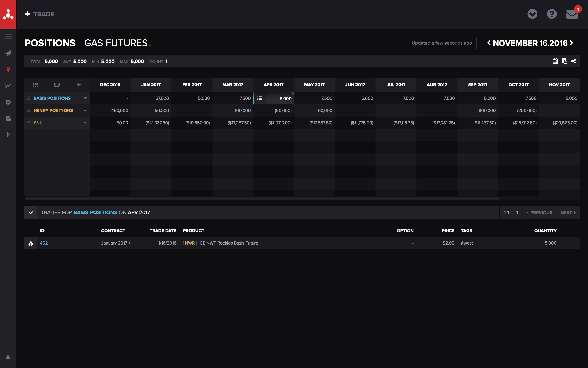Select the NOV 2017 column header
Image resolution: width=588 pixels, height=368 pixels.
click(x=559, y=85)
